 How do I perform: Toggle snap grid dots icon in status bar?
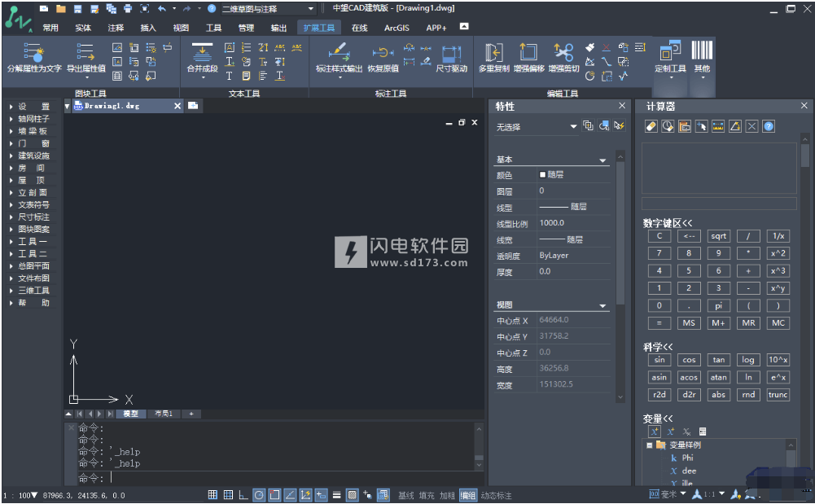tap(213, 495)
